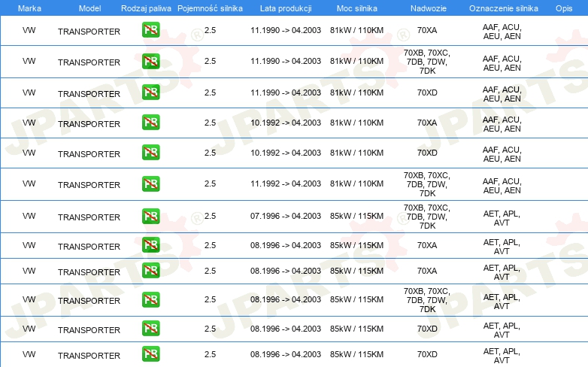588x367 pixels.
Task: Click the Opis column header
Action: (x=564, y=8)
